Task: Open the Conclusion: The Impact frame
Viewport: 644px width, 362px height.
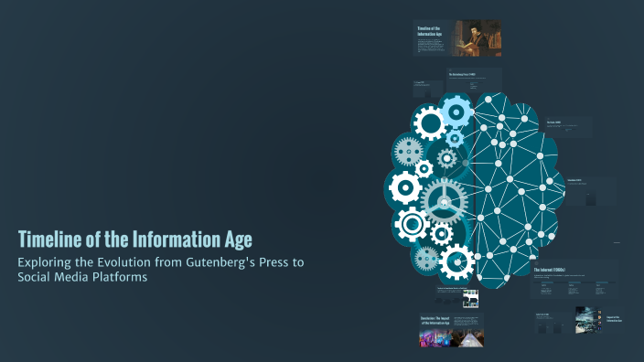Action: [451, 330]
